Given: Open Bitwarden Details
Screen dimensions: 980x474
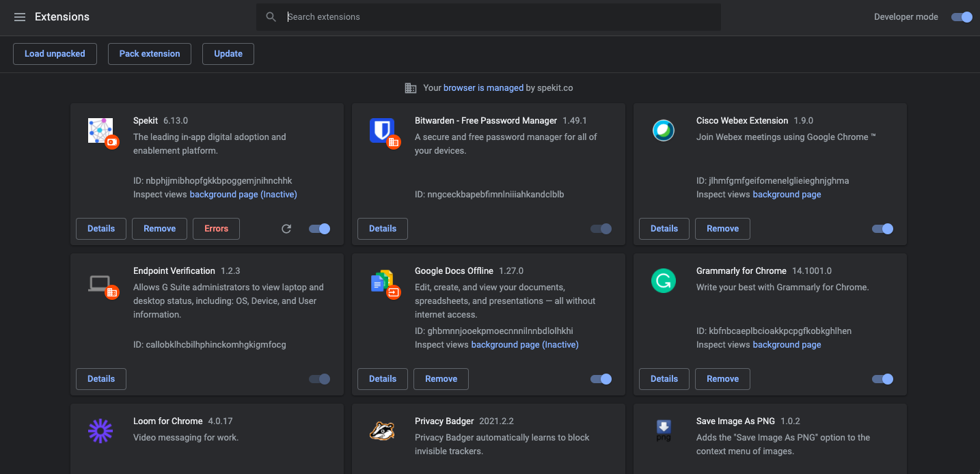Looking at the screenshot, I should (383, 229).
